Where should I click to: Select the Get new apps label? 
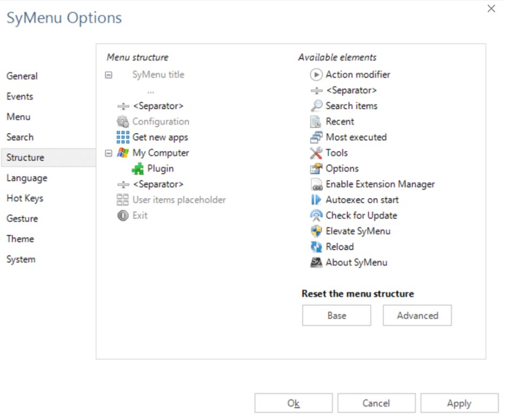pos(160,137)
